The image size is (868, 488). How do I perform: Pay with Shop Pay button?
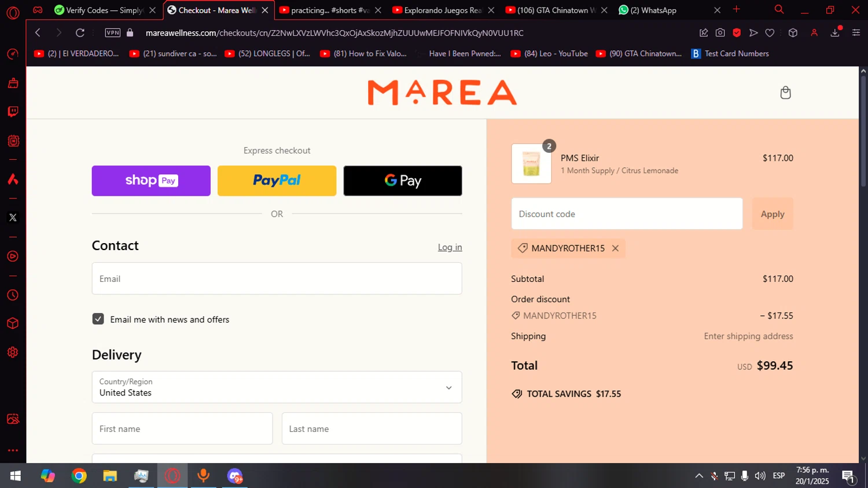point(151,181)
